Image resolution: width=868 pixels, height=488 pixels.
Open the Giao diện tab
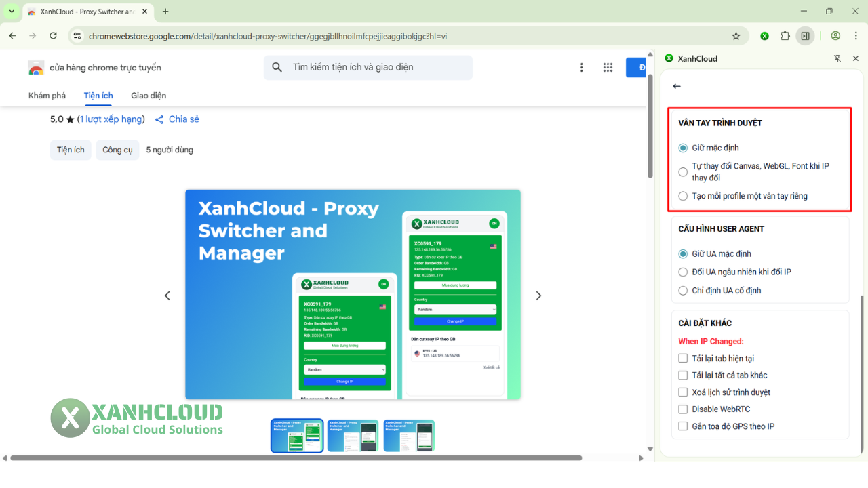149,96
